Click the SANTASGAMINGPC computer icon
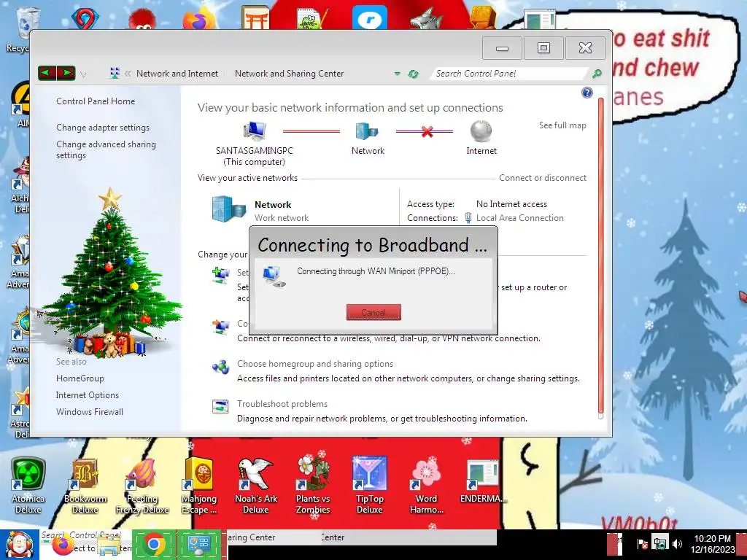Viewport: 747px width, 560px height. tap(255, 131)
